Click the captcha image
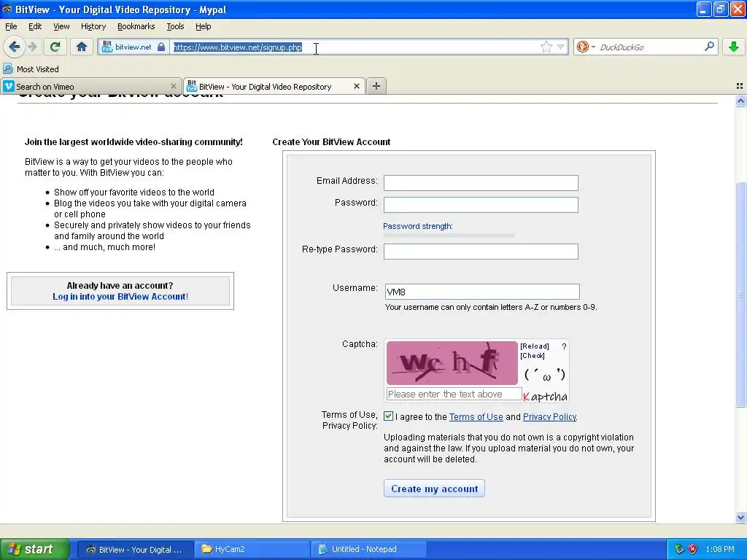The image size is (747, 560). (452, 363)
